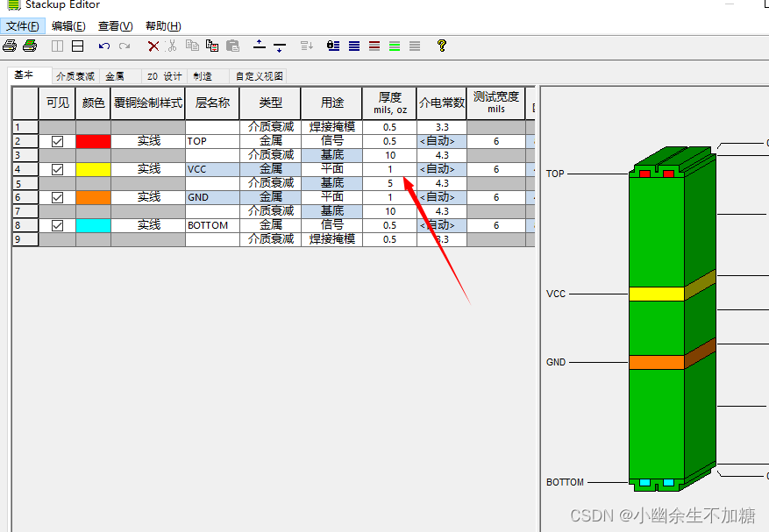769x532 pixels.
Task: Open the <自动> dielectric cell for TOP
Action: point(441,141)
